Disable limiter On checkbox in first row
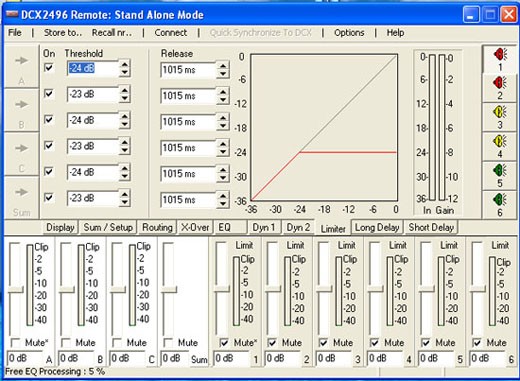The height and width of the screenshot is (381, 520). pos(49,68)
